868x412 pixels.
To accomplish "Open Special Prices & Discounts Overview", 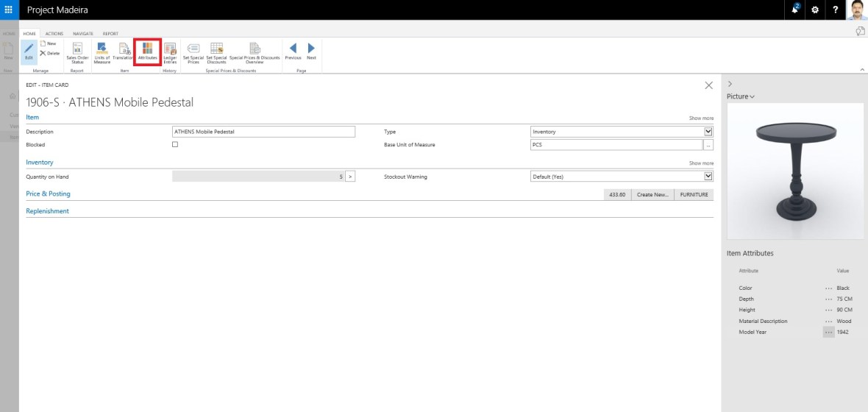I will click(x=255, y=51).
